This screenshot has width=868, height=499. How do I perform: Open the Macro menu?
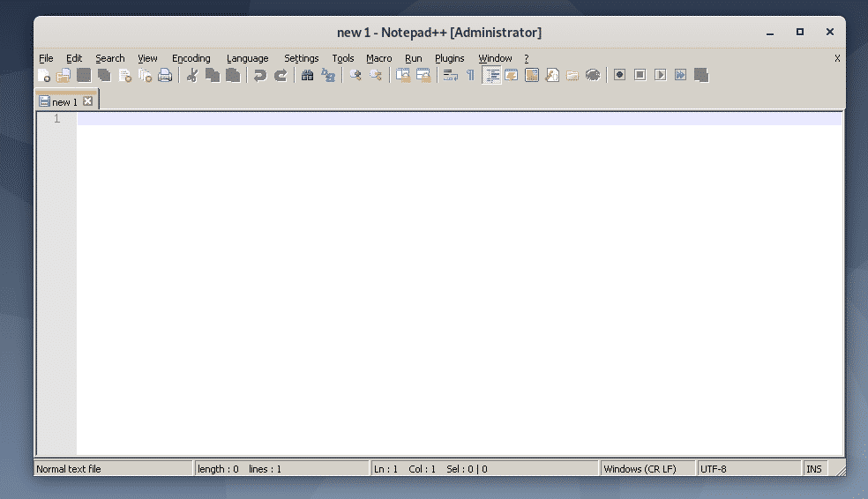click(x=378, y=58)
